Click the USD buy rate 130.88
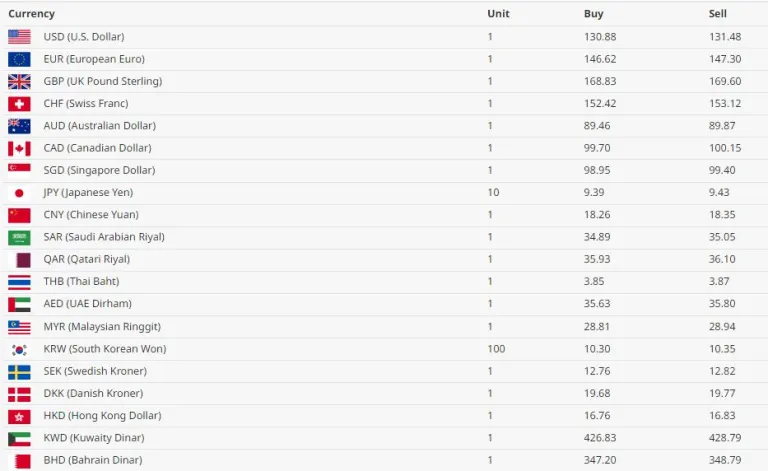The image size is (768, 471). pos(600,37)
